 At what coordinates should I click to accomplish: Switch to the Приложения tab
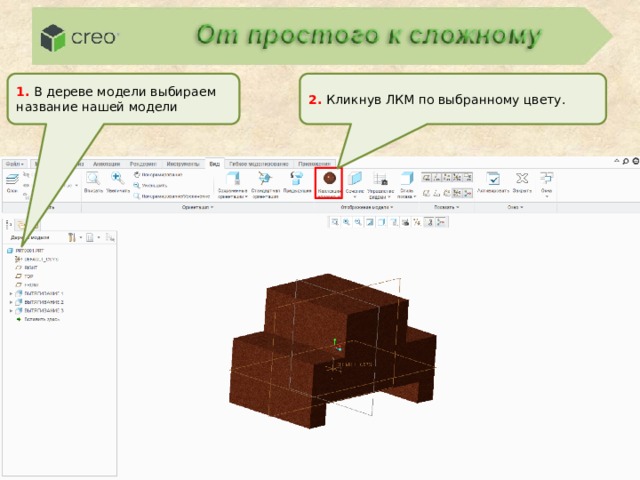314,164
